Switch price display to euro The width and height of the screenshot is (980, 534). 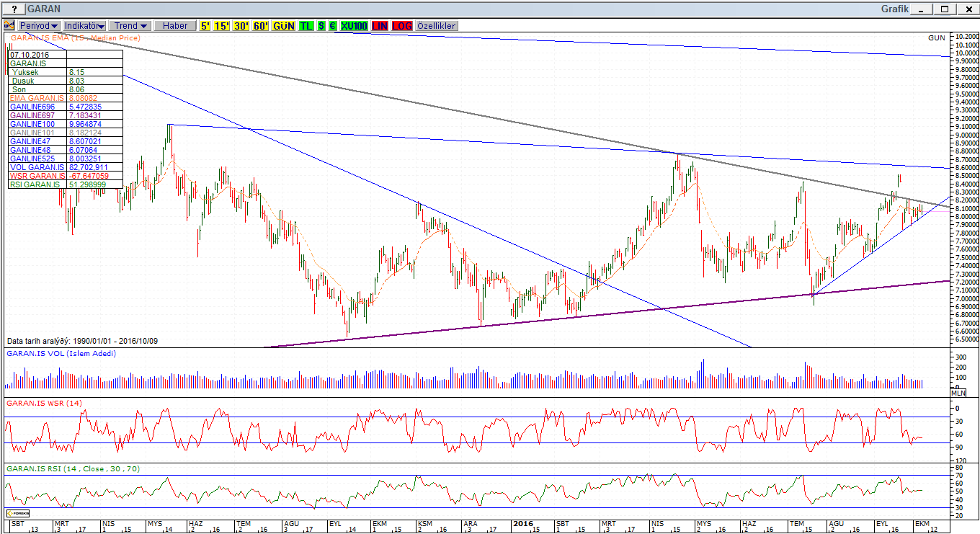pyautogui.click(x=332, y=25)
